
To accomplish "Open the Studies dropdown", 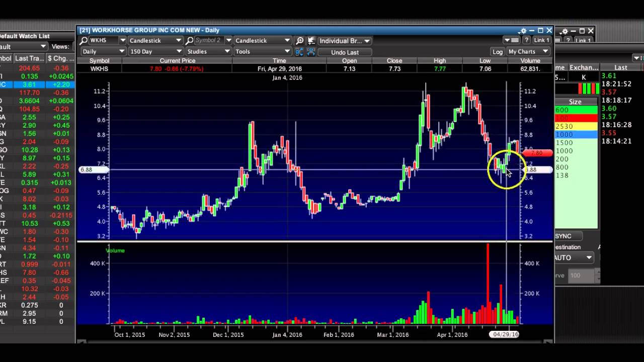I will 208,51.
